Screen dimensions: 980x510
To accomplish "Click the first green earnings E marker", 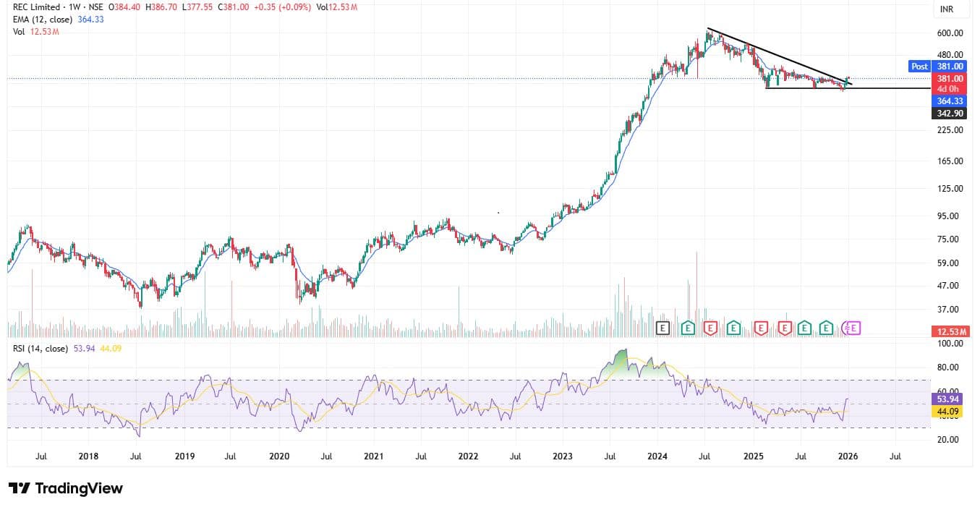I will 688,328.
